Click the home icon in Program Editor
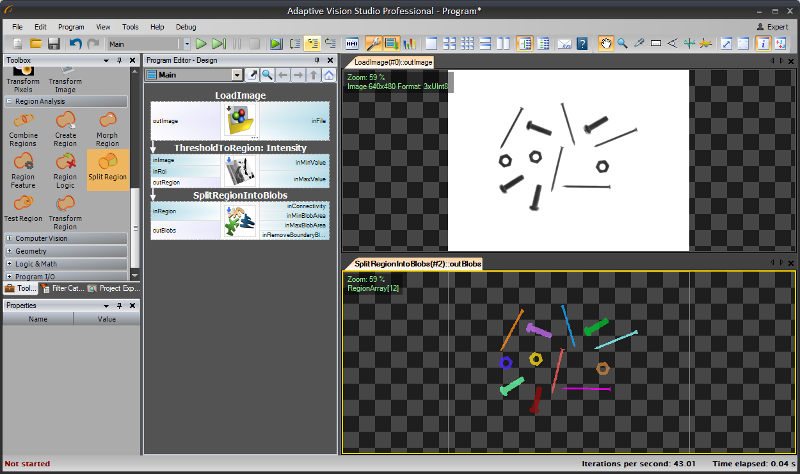800x474 pixels. pos(328,75)
